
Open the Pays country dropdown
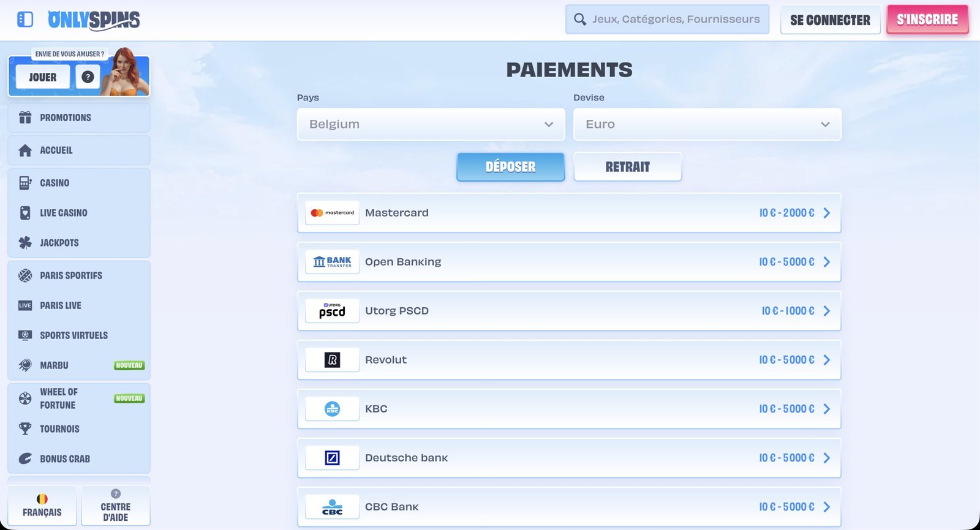[x=431, y=124]
